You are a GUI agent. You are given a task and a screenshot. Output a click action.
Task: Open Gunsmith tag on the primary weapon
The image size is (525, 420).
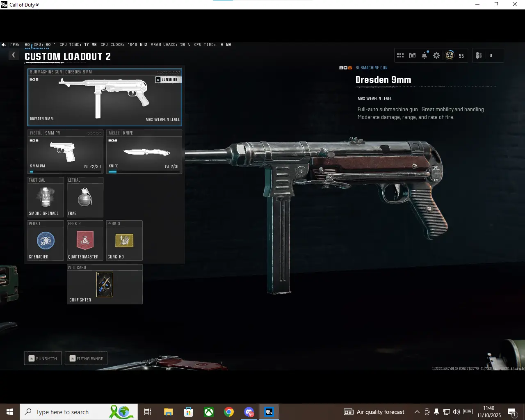(167, 80)
